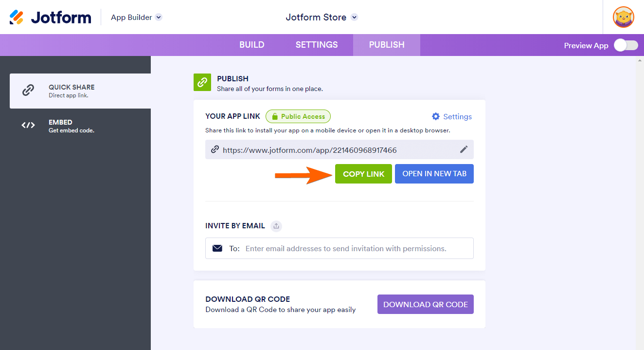Open the user avatar menu

click(x=623, y=17)
